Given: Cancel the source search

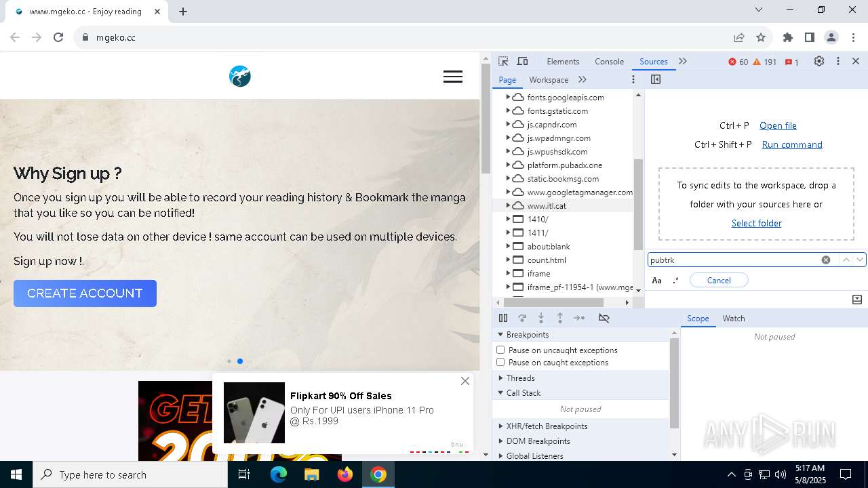Looking at the screenshot, I should [x=719, y=280].
